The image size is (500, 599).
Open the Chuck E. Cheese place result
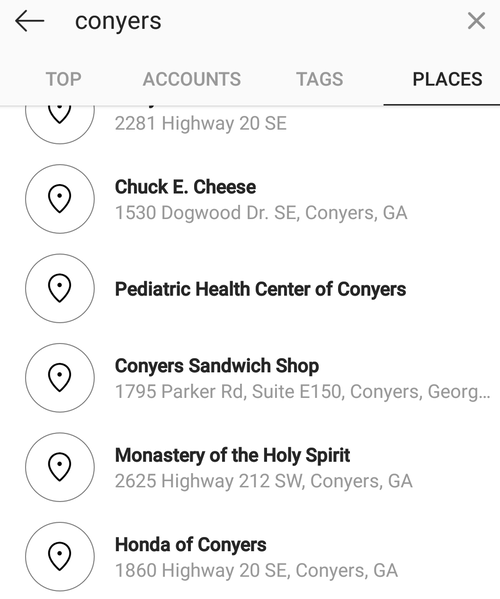pos(250,199)
